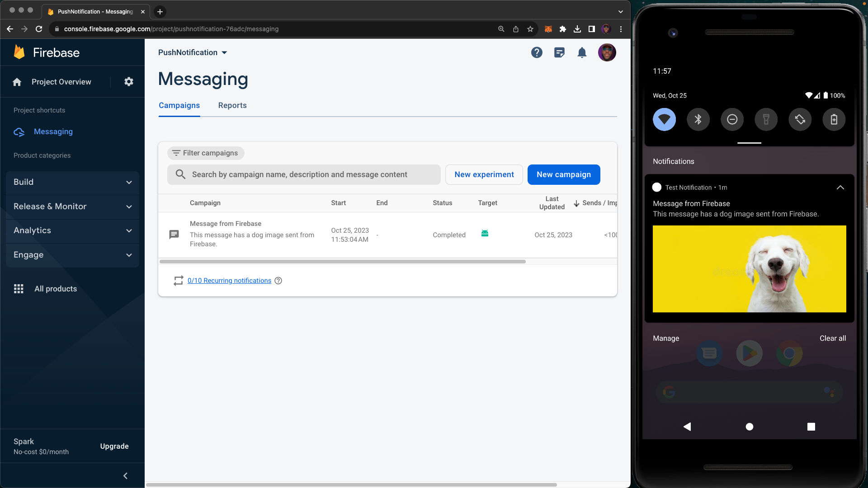Expand the Release & Monitor category
The image size is (868, 488).
click(x=72, y=206)
